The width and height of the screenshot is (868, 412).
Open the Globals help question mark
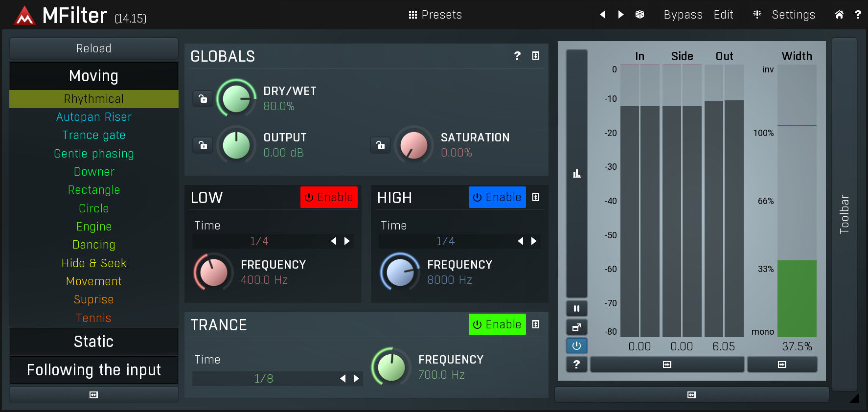click(x=517, y=56)
